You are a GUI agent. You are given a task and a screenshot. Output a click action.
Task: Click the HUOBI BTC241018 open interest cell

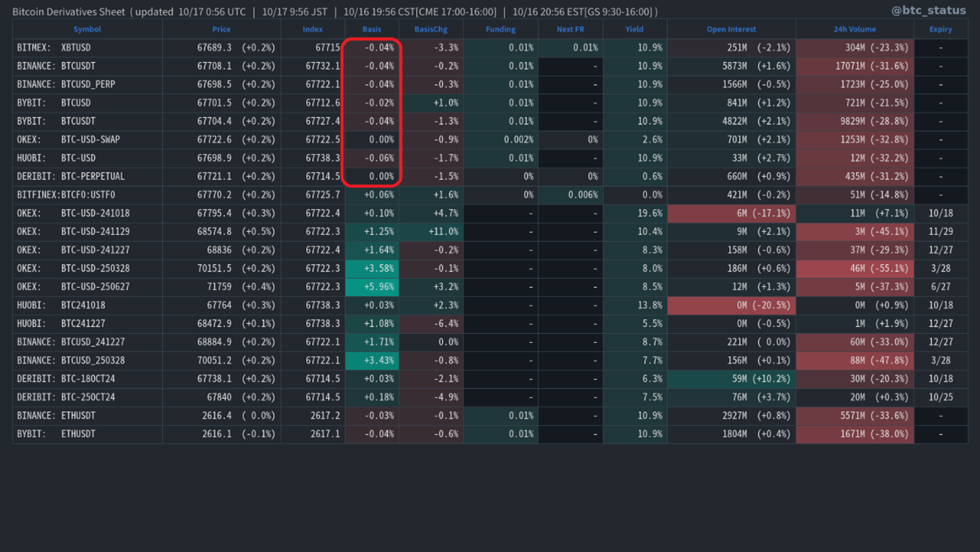731,306
